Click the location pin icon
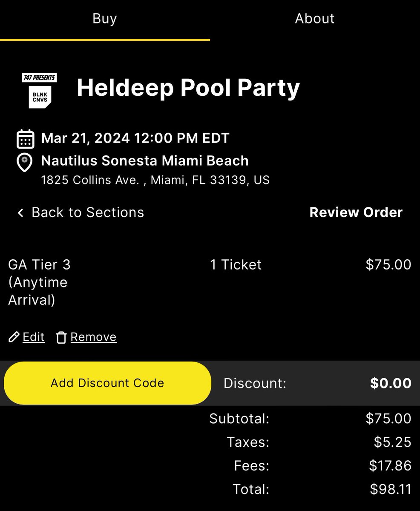 pos(25,162)
